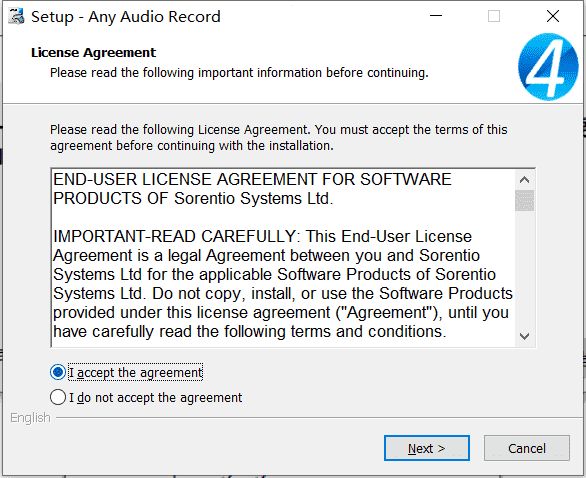Cancel the installation

pyautogui.click(x=527, y=448)
